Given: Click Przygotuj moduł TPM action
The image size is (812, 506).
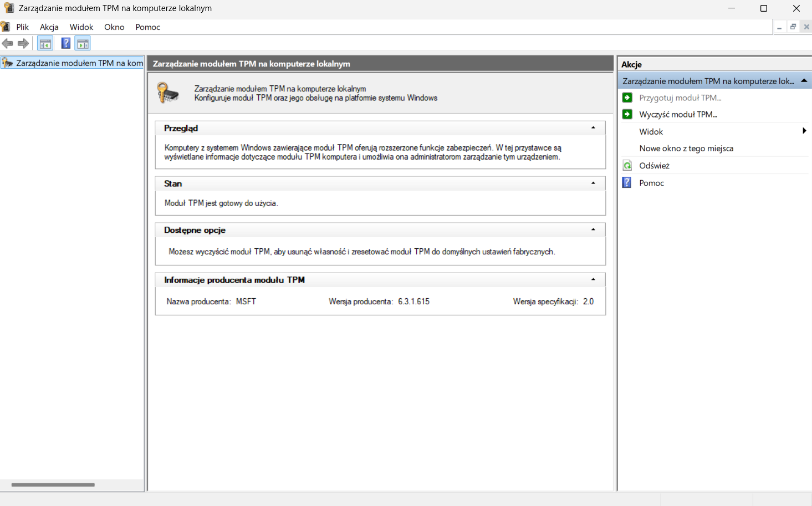Looking at the screenshot, I should point(680,98).
